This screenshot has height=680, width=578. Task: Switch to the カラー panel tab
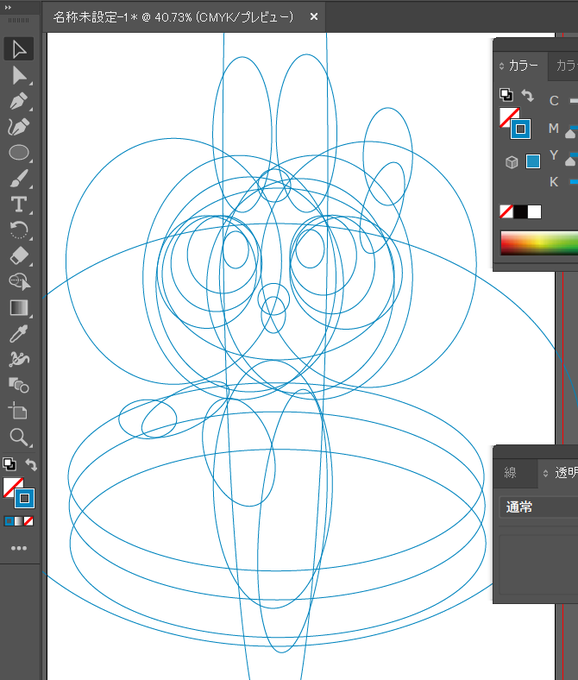pos(523,65)
